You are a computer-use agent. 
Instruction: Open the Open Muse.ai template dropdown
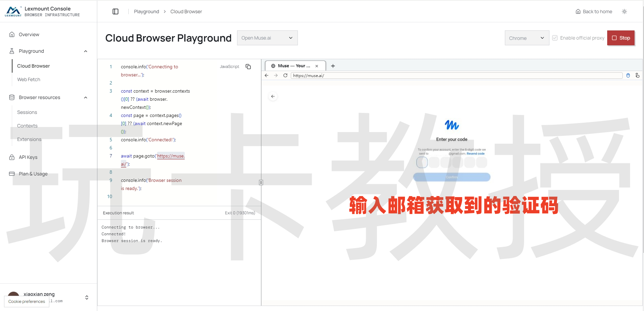click(x=267, y=38)
